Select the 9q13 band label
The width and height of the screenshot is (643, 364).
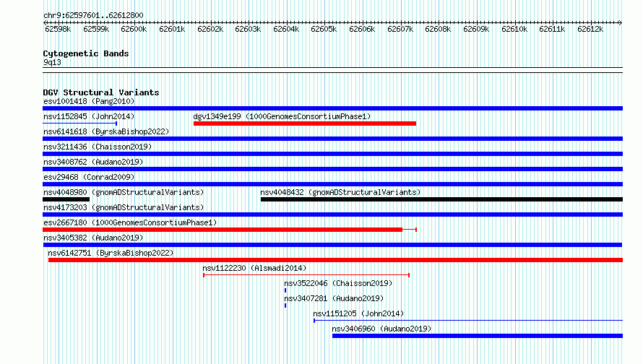point(52,62)
